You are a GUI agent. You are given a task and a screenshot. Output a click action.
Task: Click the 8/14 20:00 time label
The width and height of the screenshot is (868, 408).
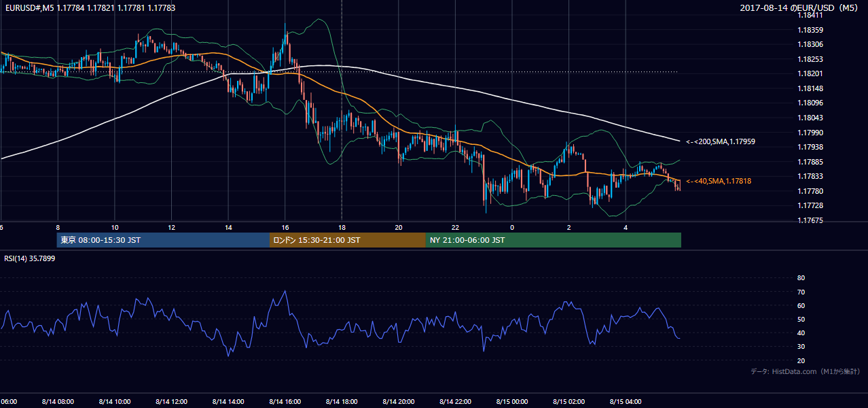(x=399, y=401)
